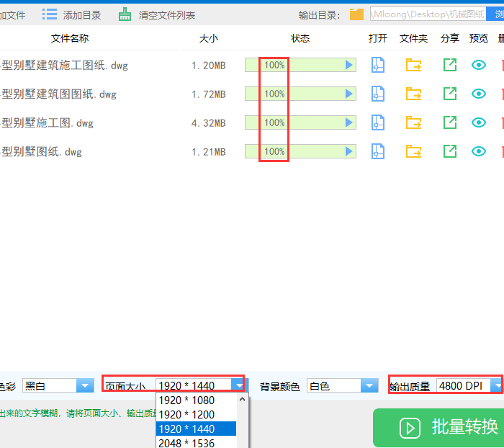The height and width of the screenshot is (448, 504).
Task: Open folder for 型别墅建筑图图纸.dwg
Action: [413, 94]
